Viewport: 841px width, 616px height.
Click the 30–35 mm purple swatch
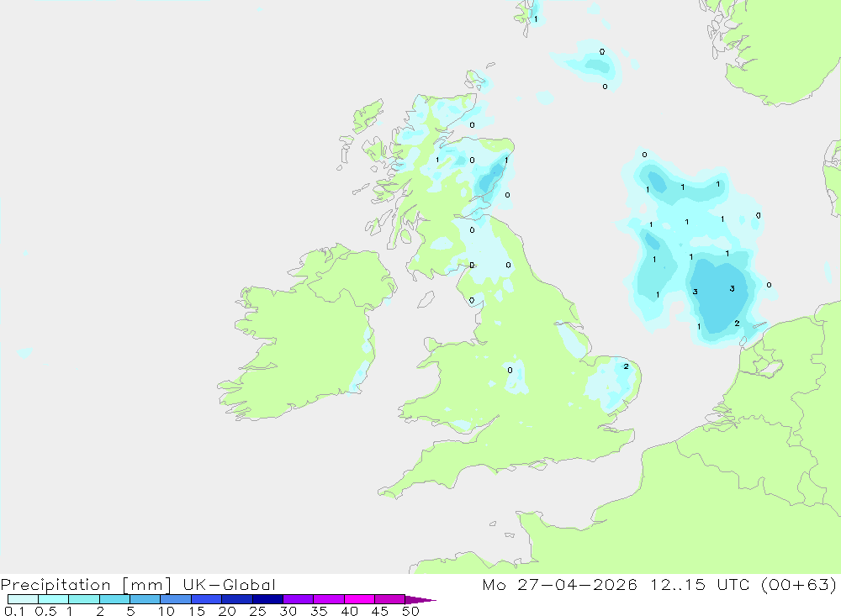tap(299, 599)
